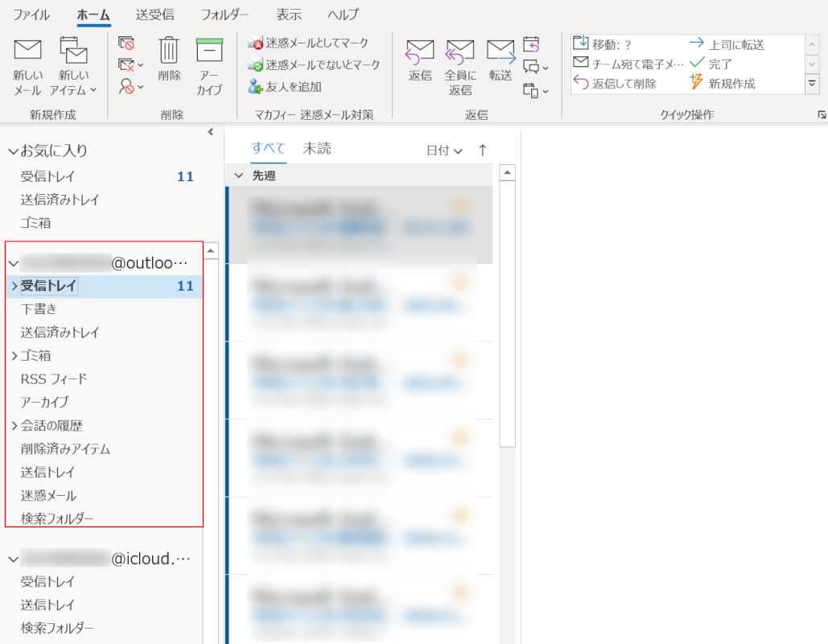Click the 返信 (Reply) icon
The height and width of the screenshot is (644, 828).
(x=420, y=53)
